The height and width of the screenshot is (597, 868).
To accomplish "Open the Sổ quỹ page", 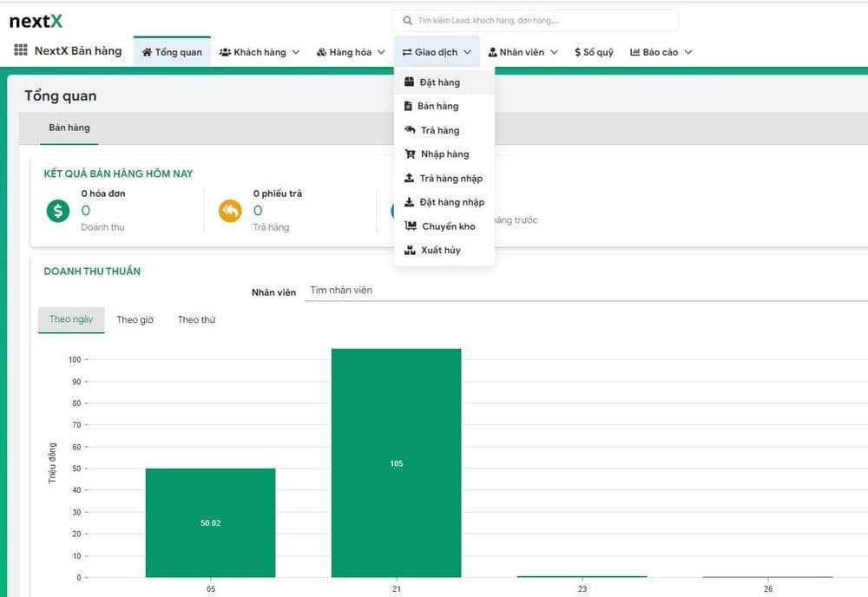I will [x=594, y=52].
